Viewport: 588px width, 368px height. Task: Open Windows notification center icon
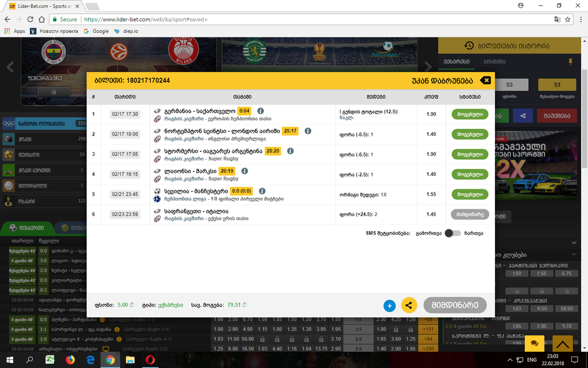574,360
